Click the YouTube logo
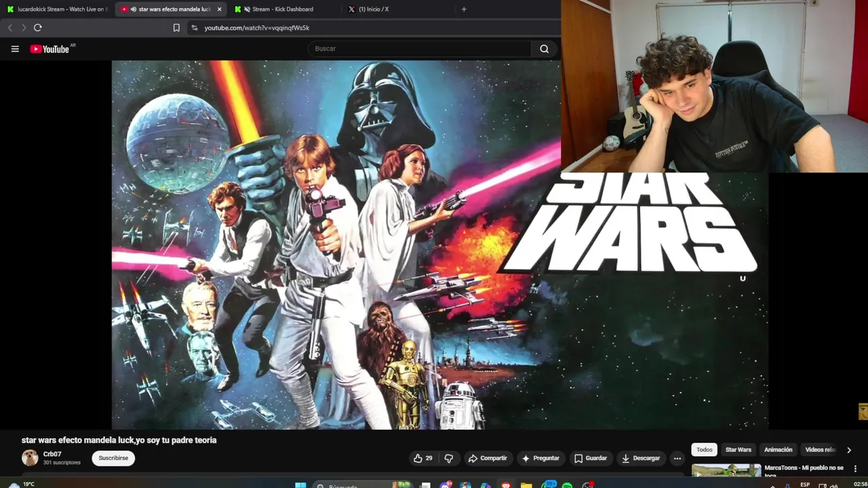 click(x=50, y=49)
